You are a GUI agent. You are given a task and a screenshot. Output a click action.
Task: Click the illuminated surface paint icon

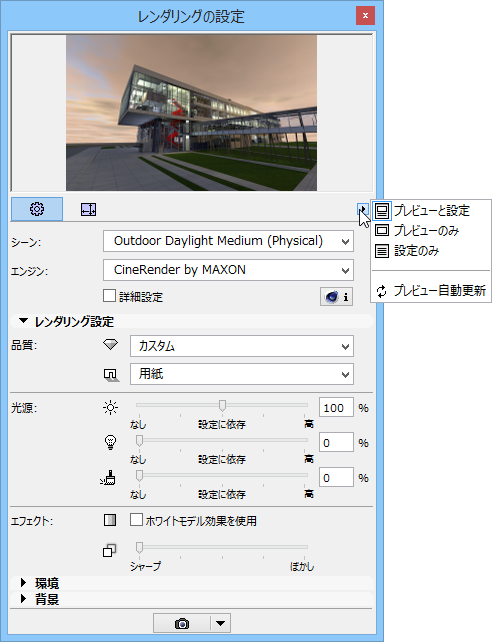[x=108, y=478]
